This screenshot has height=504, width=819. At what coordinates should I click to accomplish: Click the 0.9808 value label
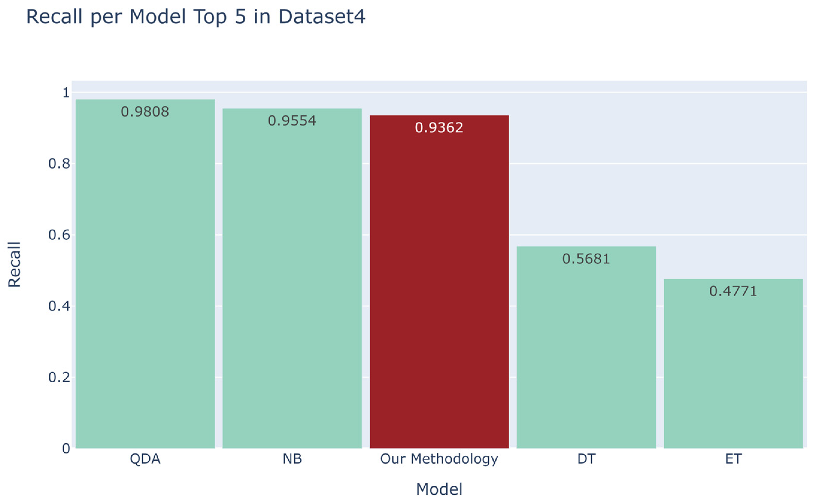click(x=145, y=112)
